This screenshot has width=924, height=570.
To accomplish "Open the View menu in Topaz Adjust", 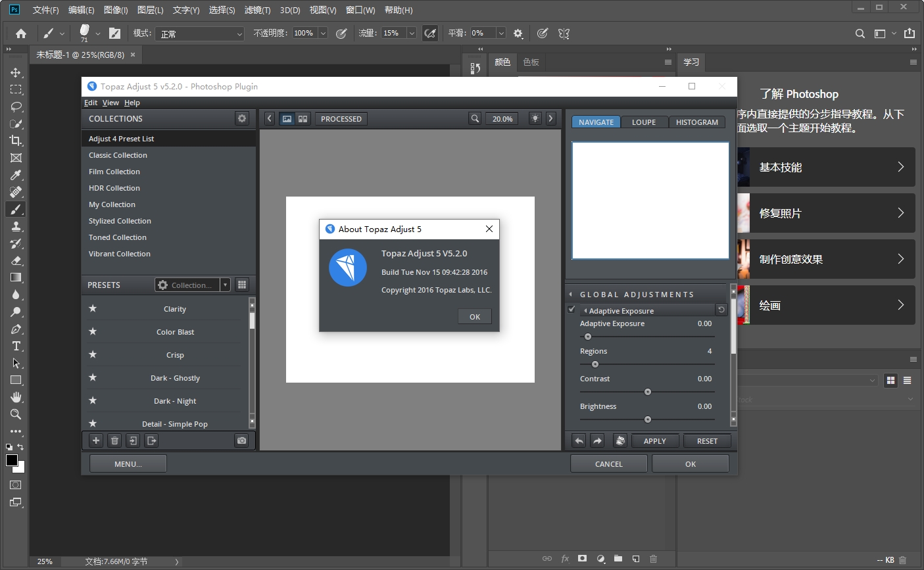I will (110, 103).
